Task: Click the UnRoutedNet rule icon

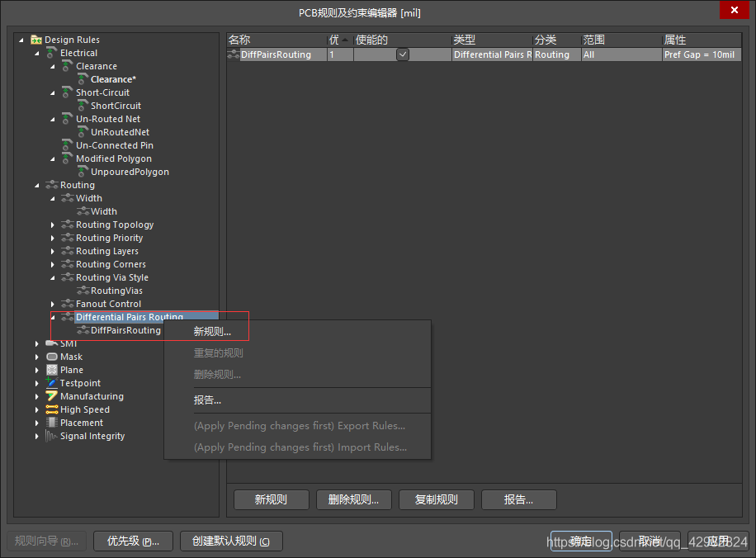Action: (x=83, y=132)
